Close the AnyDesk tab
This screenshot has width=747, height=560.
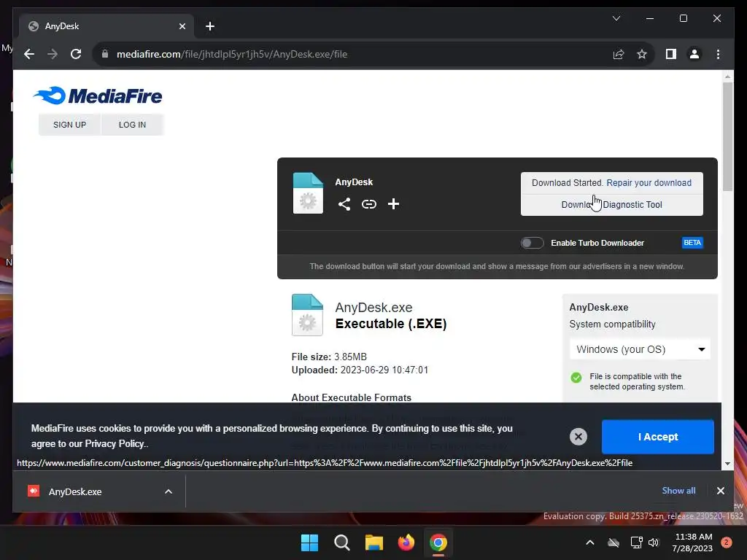pyautogui.click(x=182, y=26)
